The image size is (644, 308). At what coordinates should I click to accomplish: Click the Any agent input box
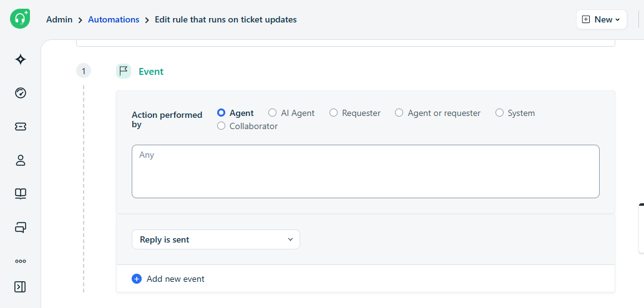[366, 171]
